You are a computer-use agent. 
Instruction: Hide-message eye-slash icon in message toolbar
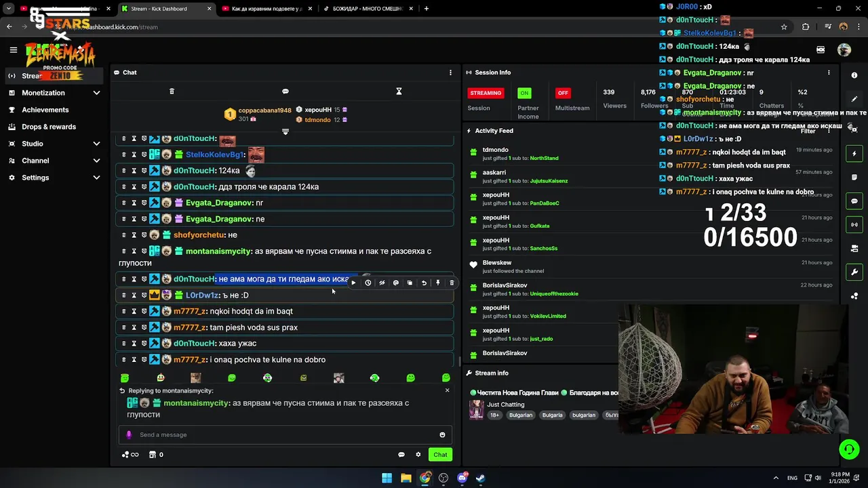tap(382, 283)
